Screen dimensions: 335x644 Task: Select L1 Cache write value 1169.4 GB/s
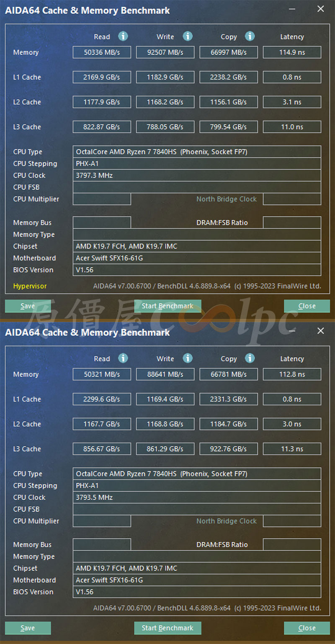(x=165, y=399)
